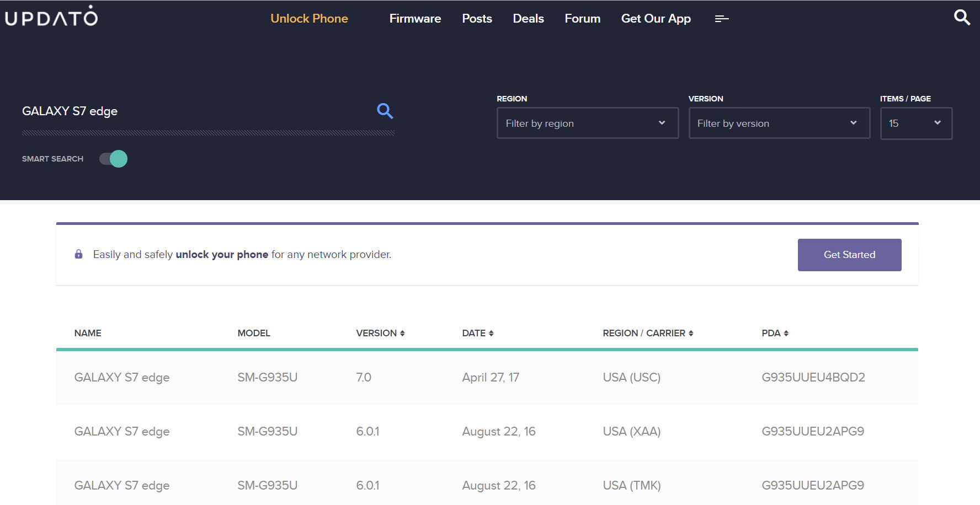Click the GALAXY S7 edge search field

(193, 111)
